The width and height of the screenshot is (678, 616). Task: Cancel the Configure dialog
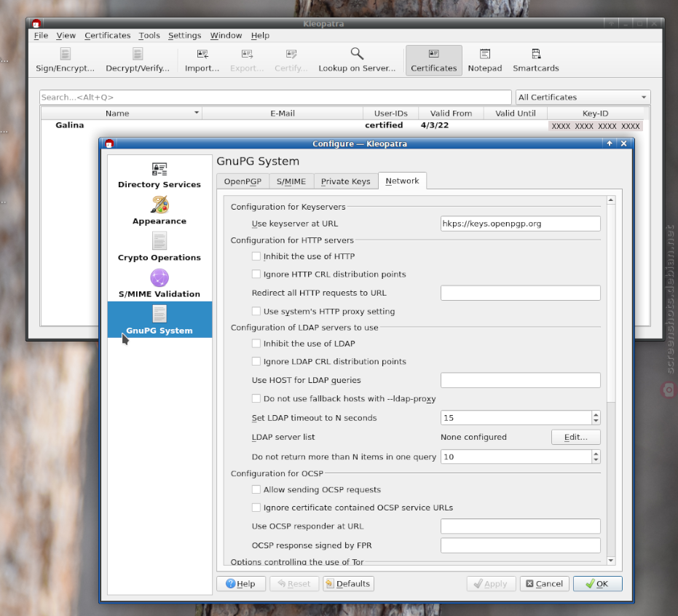coord(545,583)
